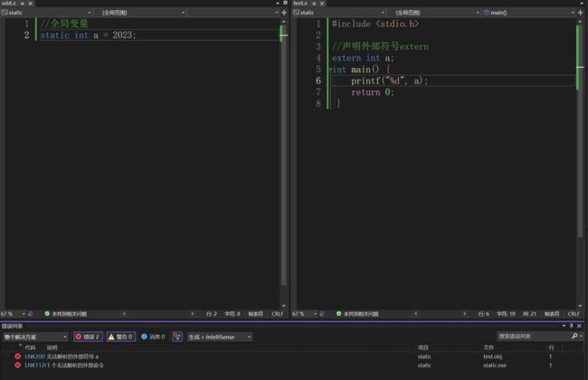This screenshot has width=588, height=380.
Task: Click the main() function cube icon
Action: (x=487, y=13)
